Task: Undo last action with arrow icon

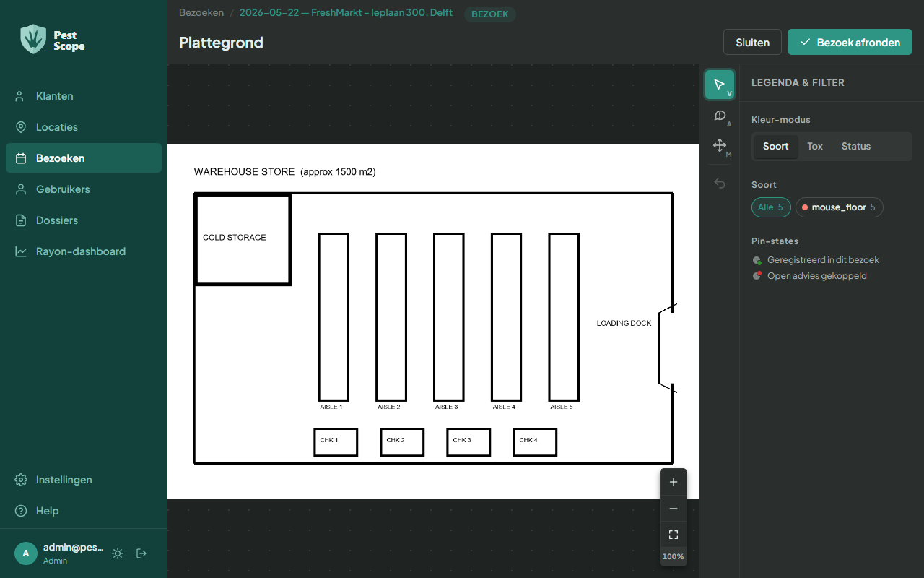Action: tap(720, 184)
